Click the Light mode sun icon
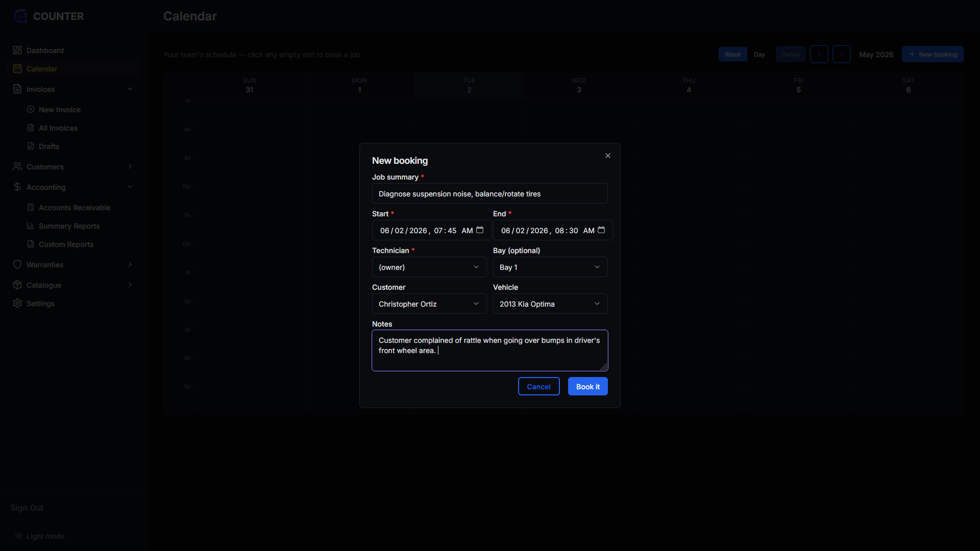 point(18,536)
